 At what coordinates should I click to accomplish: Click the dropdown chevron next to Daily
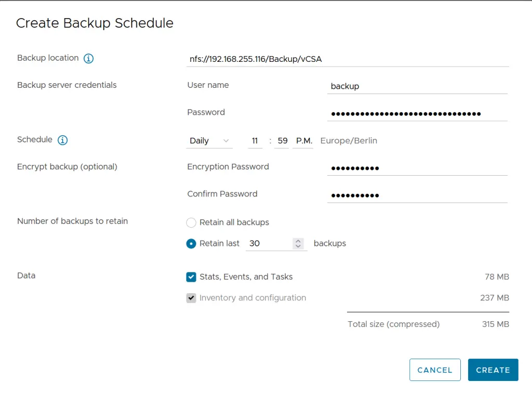coord(227,140)
